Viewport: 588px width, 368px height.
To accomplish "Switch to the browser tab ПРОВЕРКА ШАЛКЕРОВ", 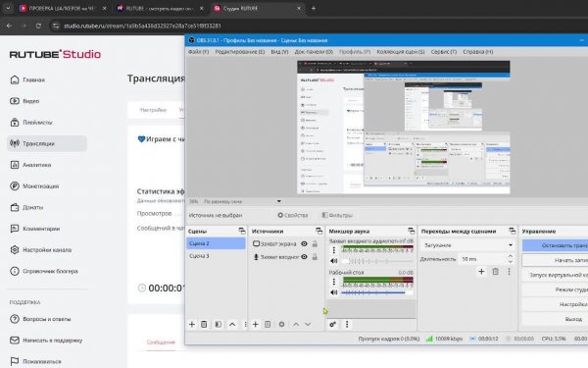I will point(63,8).
